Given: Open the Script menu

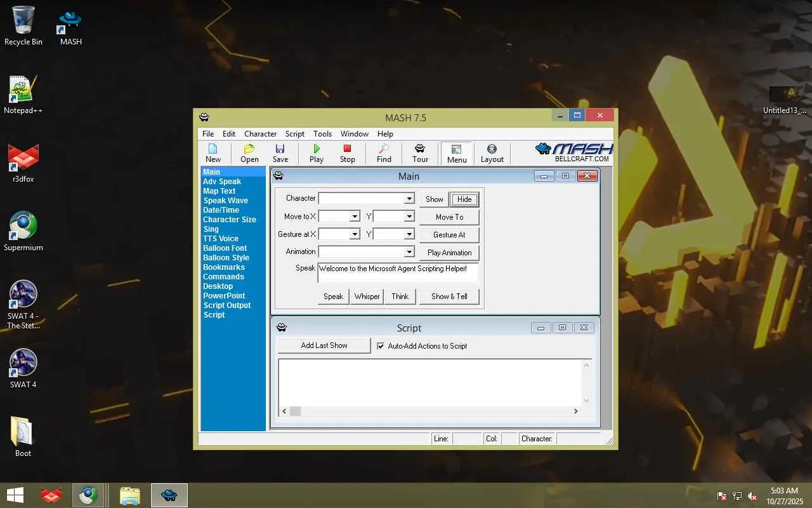Looking at the screenshot, I should point(295,134).
